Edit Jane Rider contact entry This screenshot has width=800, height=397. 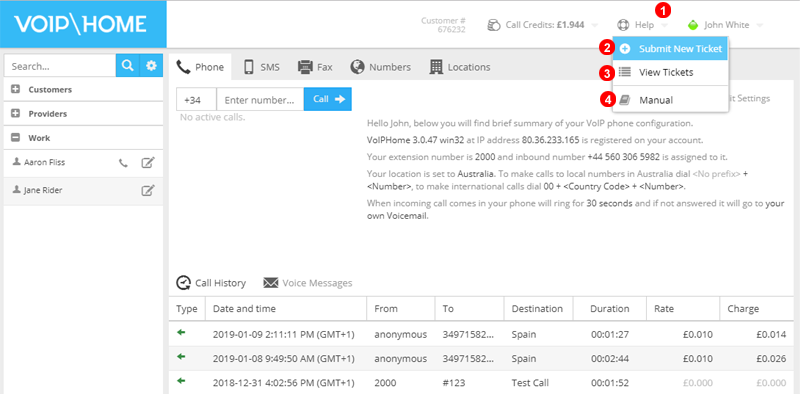tap(147, 190)
